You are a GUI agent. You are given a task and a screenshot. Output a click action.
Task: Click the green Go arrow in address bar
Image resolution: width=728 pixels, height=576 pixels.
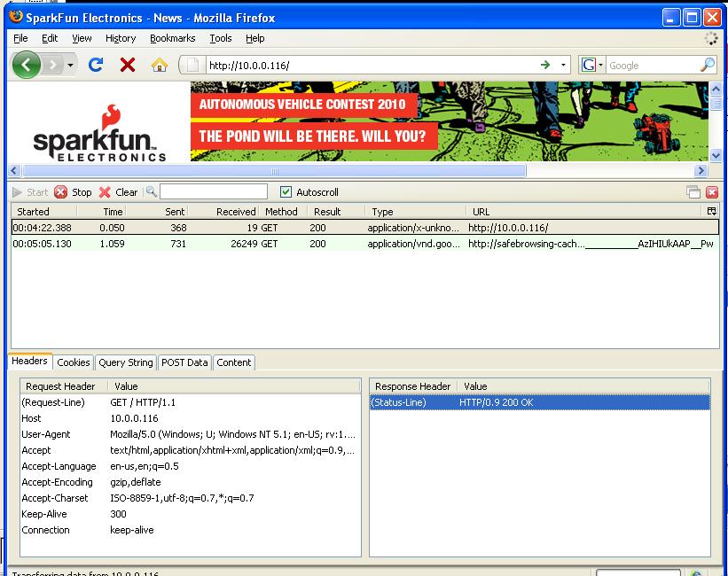click(x=545, y=65)
